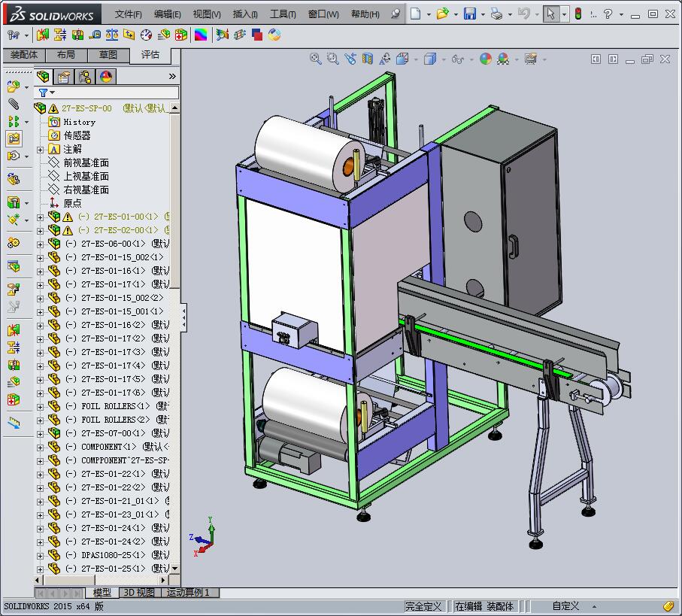The height and width of the screenshot is (616, 682).
Task: Click Interference Detection icon in Evaluate toolbar
Action: click(x=43, y=35)
